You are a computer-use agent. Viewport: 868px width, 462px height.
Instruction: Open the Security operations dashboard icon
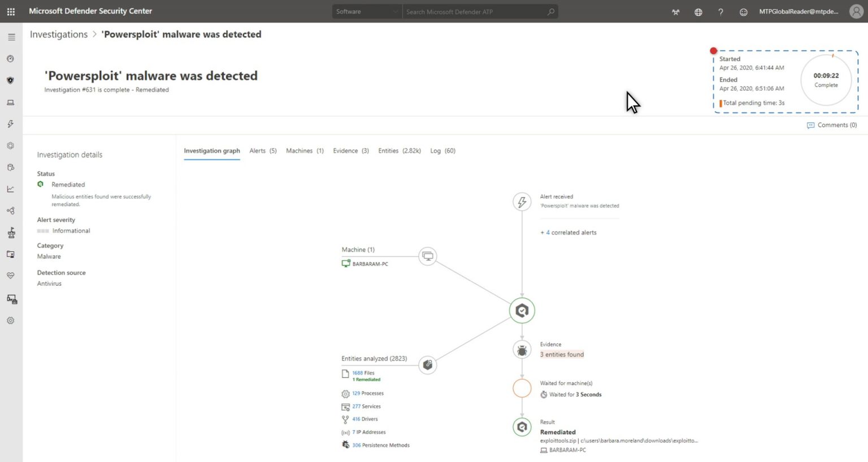(x=10, y=58)
